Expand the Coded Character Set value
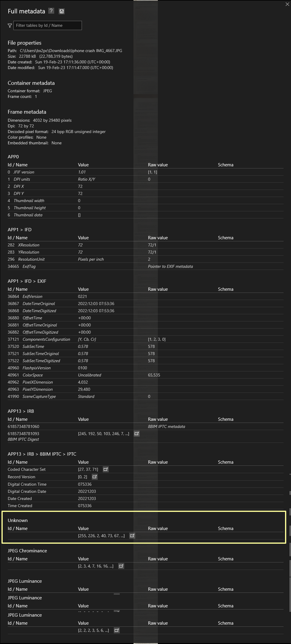The image size is (291, 644). pyautogui.click(x=105, y=469)
